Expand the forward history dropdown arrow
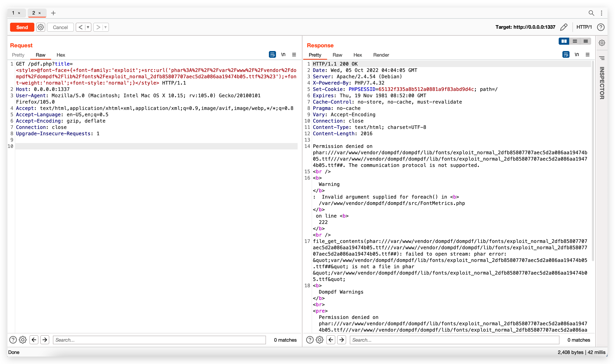Screen dimensions: 615x364 click(x=106, y=27)
